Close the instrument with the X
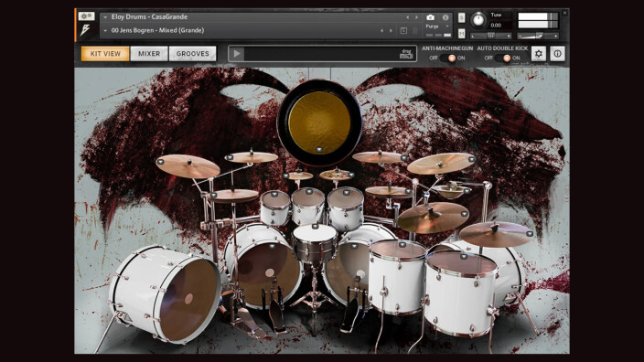 pyautogui.click(x=564, y=13)
